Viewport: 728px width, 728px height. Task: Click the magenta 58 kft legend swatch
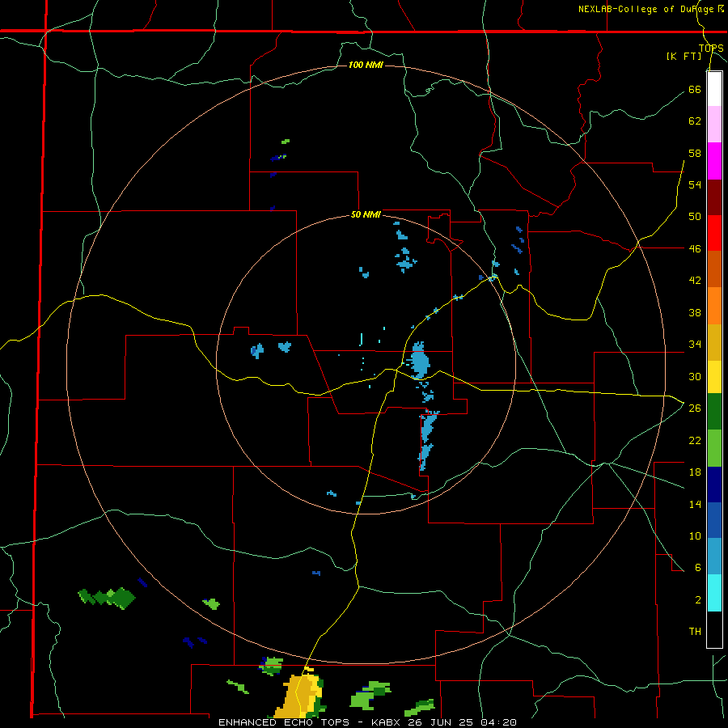[x=714, y=161]
